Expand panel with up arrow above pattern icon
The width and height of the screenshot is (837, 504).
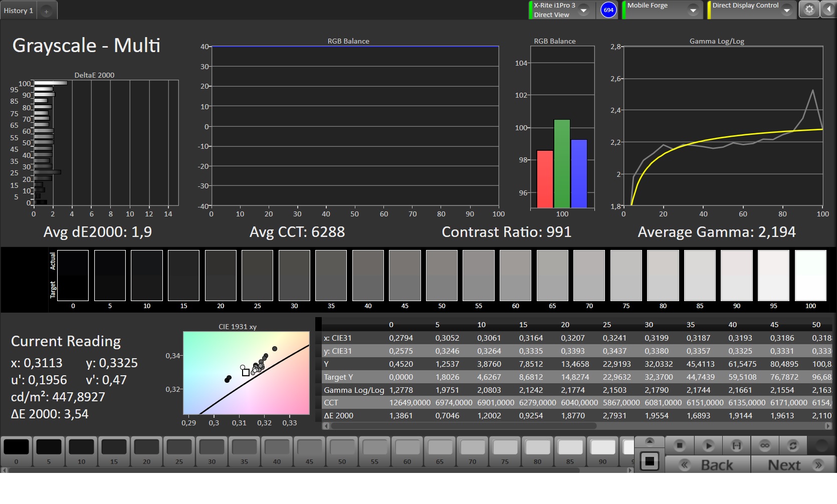click(649, 441)
